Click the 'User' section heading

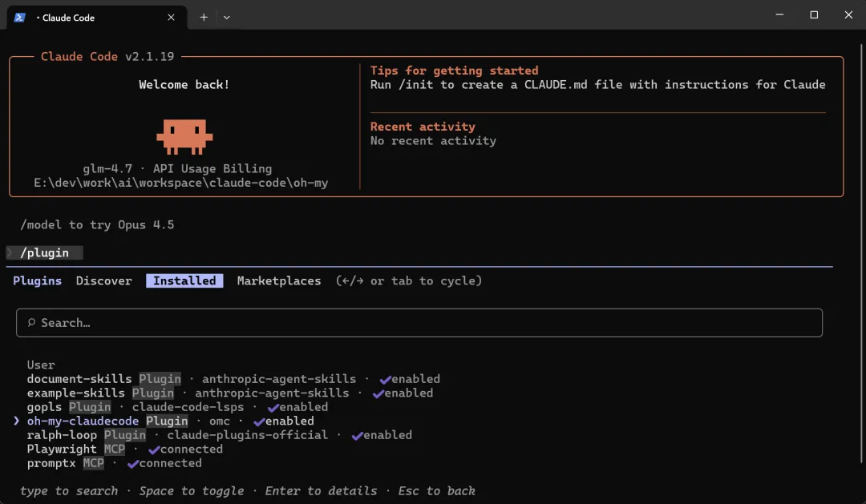point(41,365)
